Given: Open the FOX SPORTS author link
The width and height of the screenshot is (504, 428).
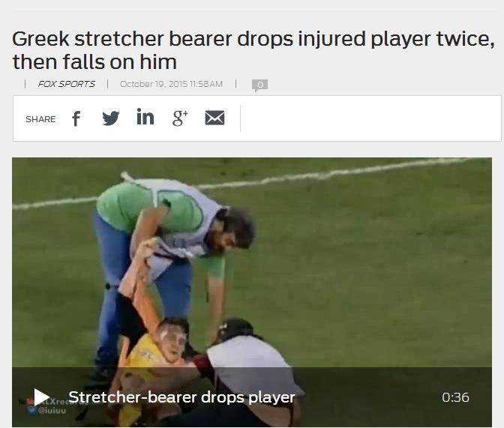Looking at the screenshot, I should 66,84.
